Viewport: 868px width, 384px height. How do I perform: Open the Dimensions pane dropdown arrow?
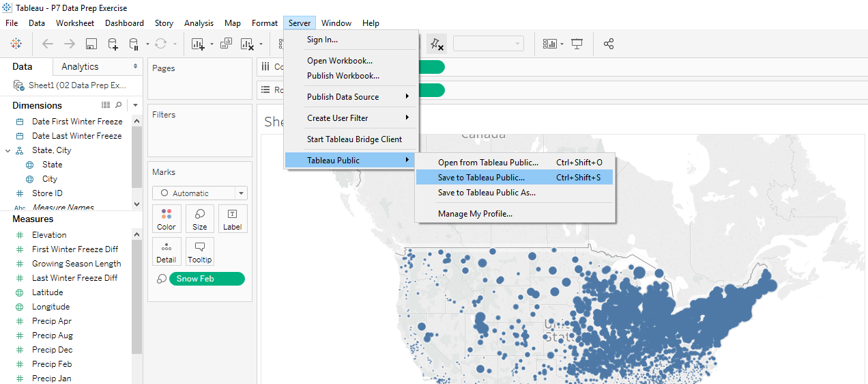click(x=135, y=105)
